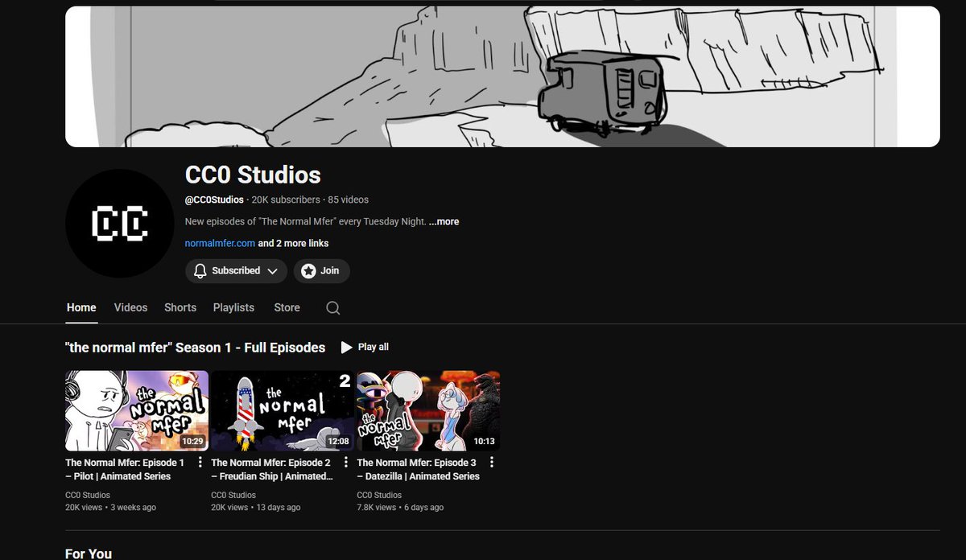Click the channel banner artwork
Image resolution: width=966 pixels, height=560 pixels.
pyautogui.click(x=502, y=76)
